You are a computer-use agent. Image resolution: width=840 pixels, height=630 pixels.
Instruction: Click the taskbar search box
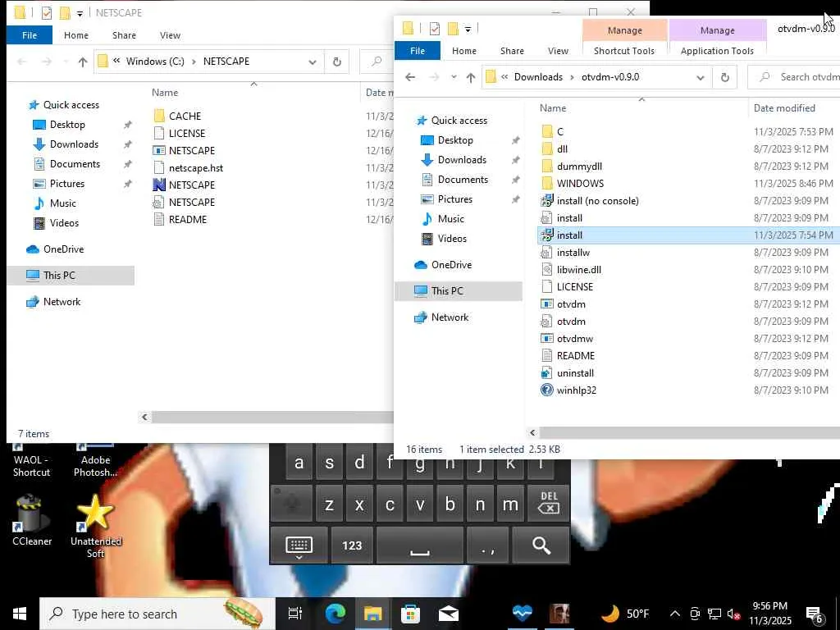157,614
